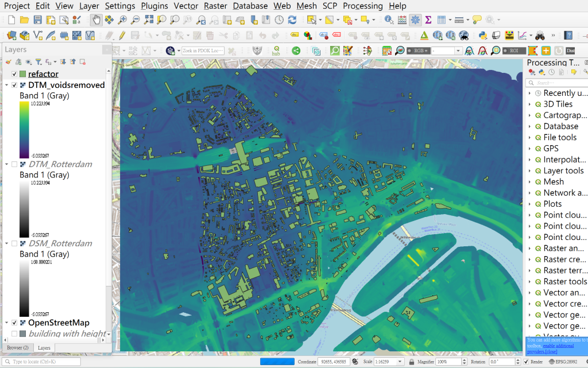Open the Scale dropdown in status bar
The image size is (588, 368).
coord(400,362)
